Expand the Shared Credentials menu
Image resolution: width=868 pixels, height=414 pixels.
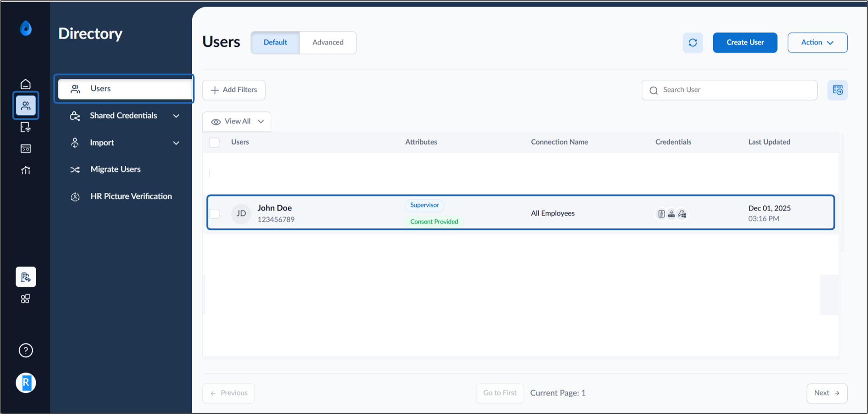click(125, 116)
